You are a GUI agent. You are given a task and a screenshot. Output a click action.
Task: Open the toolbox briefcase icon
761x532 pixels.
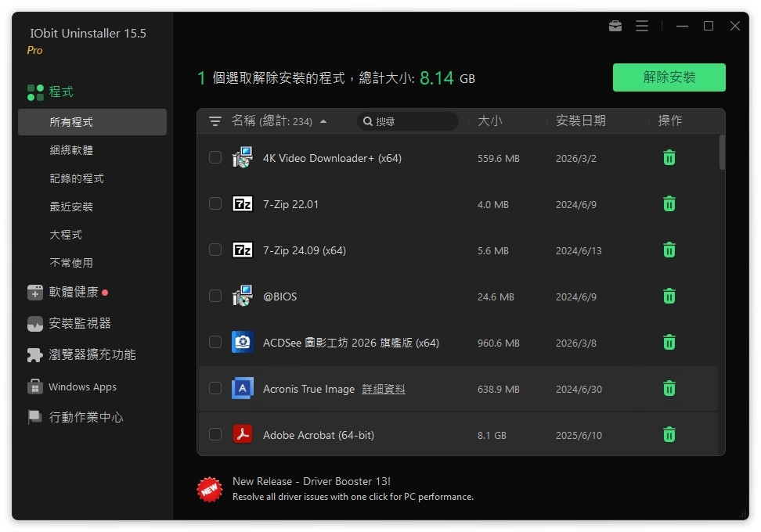(615, 26)
